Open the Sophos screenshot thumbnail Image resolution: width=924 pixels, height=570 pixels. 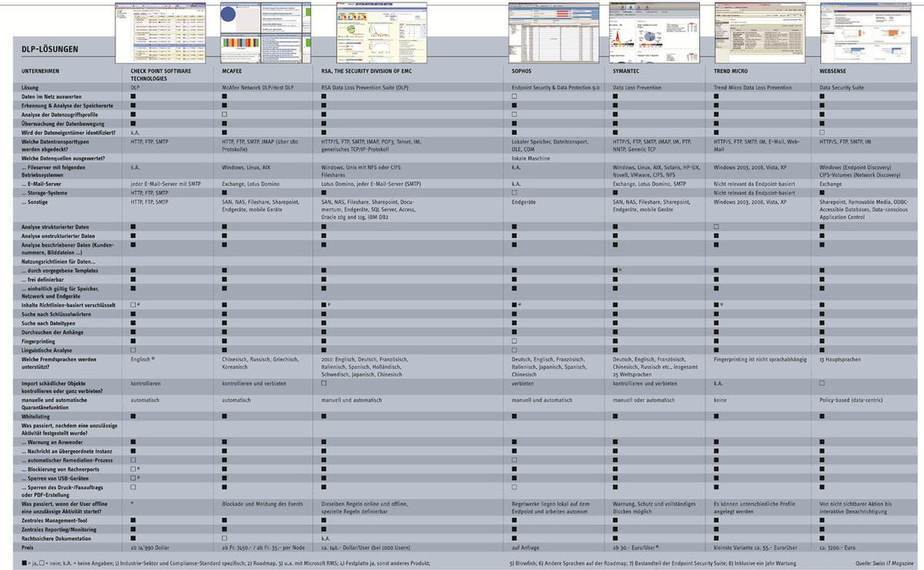[x=554, y=32]
